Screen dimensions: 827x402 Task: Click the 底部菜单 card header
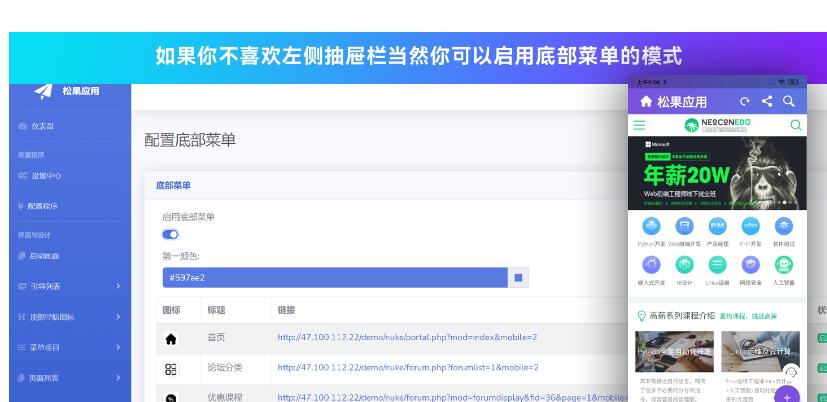click(173, 185)
